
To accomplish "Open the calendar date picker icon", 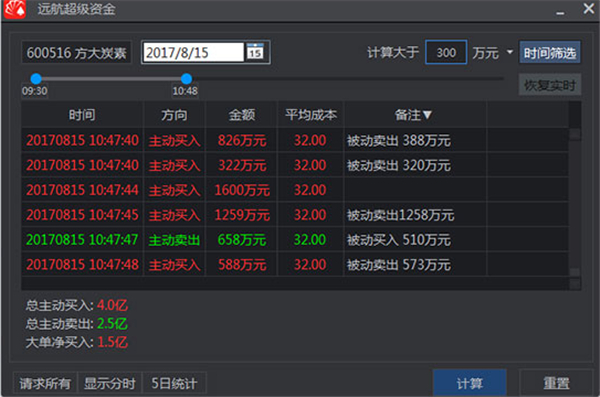I will coord(255,52).
